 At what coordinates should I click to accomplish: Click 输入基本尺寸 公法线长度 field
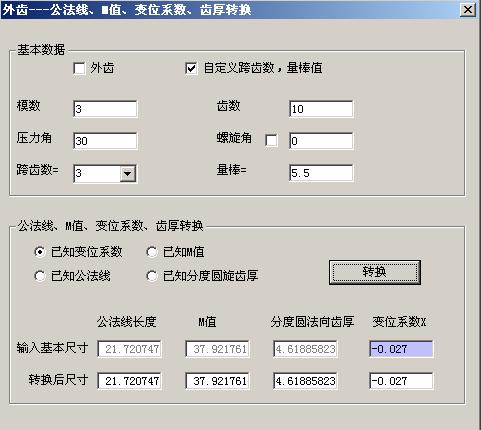point(129,349)
